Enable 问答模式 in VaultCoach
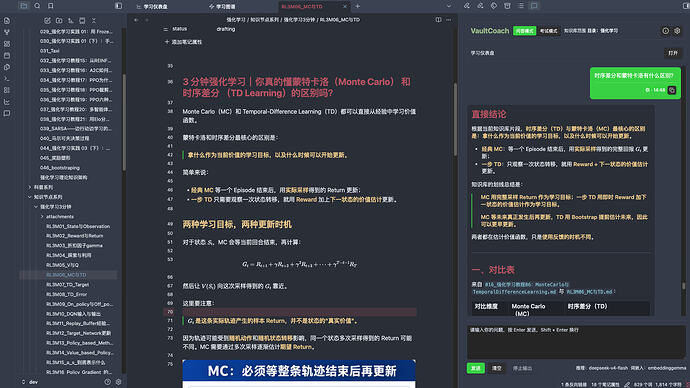This screenshot has height=388, width=690. 525,31
